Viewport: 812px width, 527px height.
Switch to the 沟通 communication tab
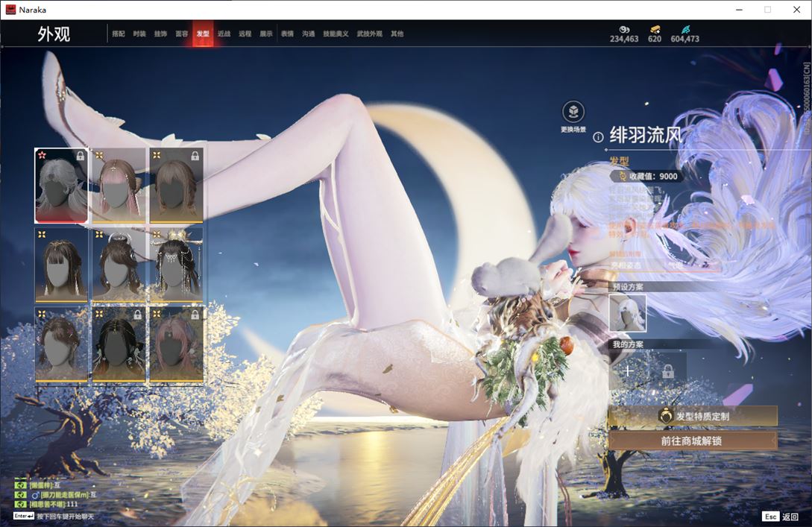coord(309,34)
